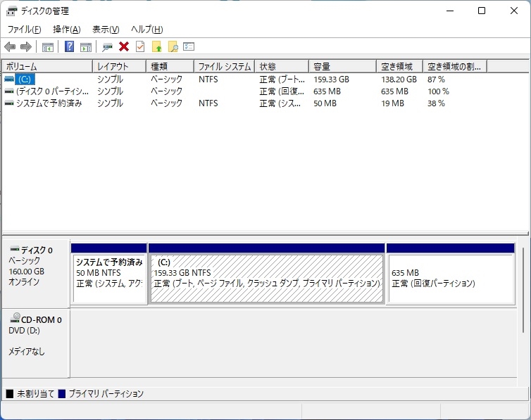This screenshot has width=531, height=420.
Task: Click the 138.20 GB free space cell
Action: pyautogui.click(x=399, y=79)
